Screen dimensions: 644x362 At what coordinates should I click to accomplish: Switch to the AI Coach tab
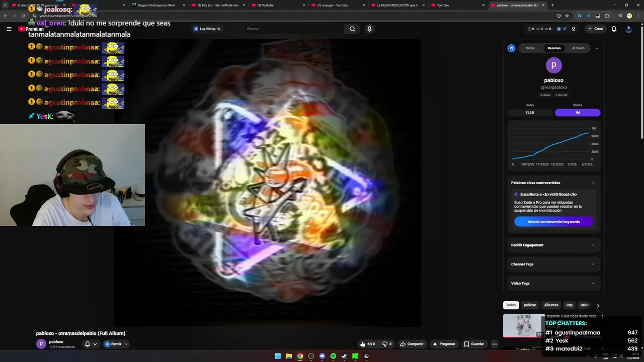578,48
